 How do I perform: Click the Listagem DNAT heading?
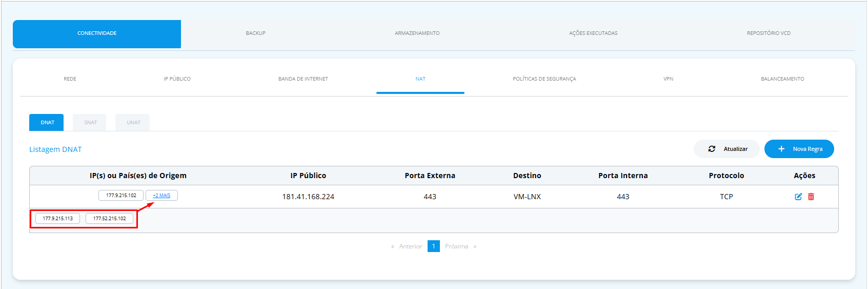click(x=55, y=149)
